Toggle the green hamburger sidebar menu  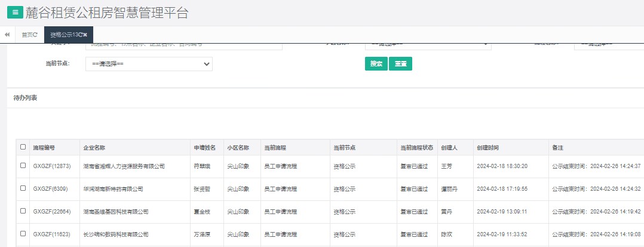point(14,12)
